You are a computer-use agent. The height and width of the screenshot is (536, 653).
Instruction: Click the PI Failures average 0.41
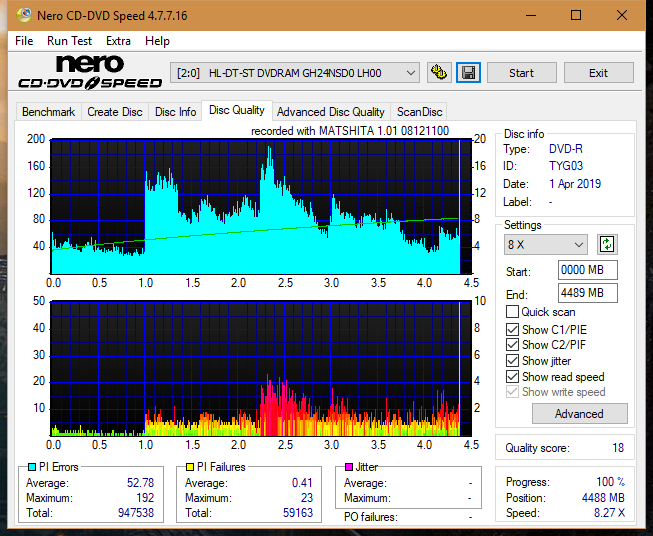302,483
